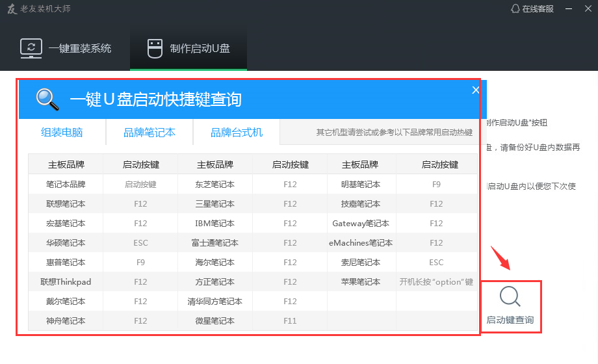Click the 戴尔笔记本 cell

coord(66,301)
